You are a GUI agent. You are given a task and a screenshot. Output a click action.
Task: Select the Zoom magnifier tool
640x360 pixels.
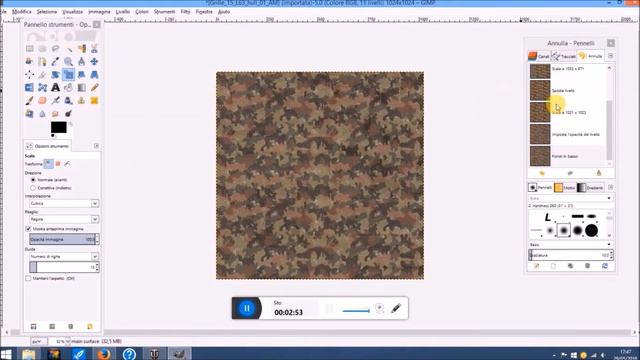pyautogui.click(x=69, y=62)
